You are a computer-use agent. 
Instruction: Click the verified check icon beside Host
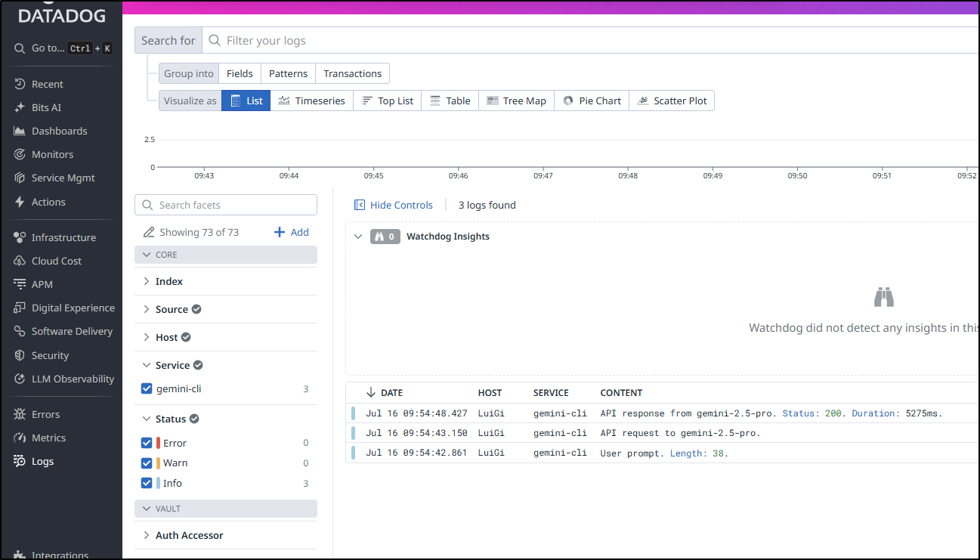tap(186, 337)
